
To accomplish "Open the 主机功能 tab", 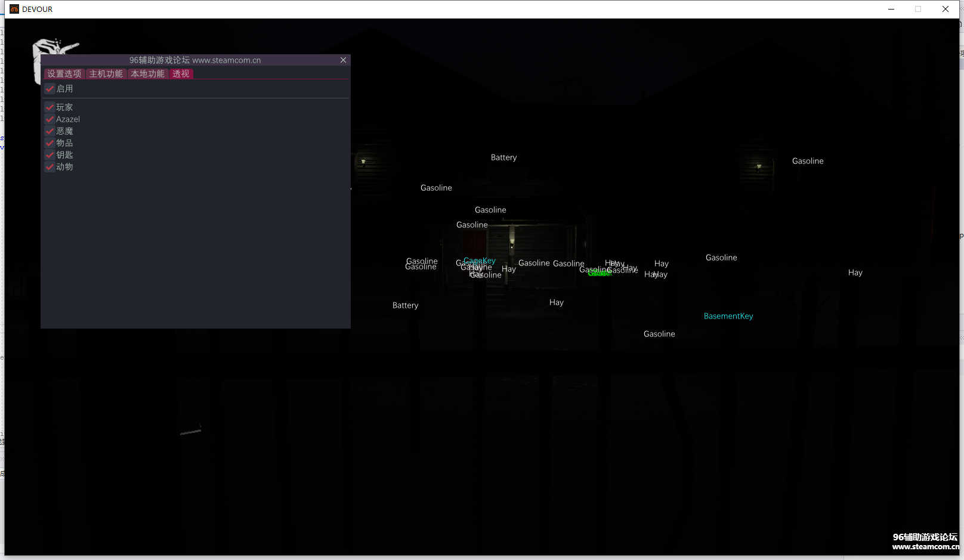I will pos(106,74).
